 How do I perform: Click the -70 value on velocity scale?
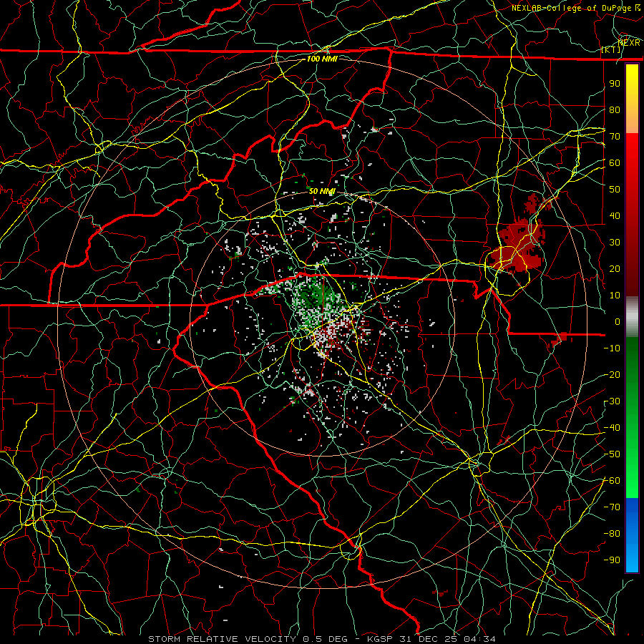pos(612,507)
